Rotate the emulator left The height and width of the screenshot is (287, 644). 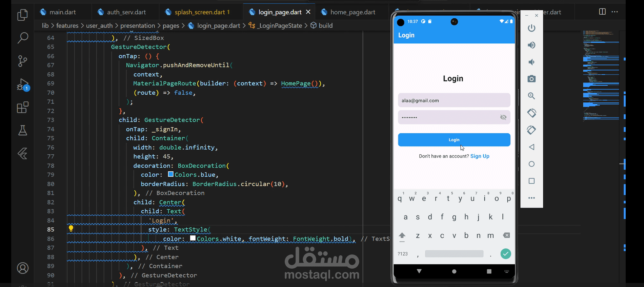[x=531, y=113]
